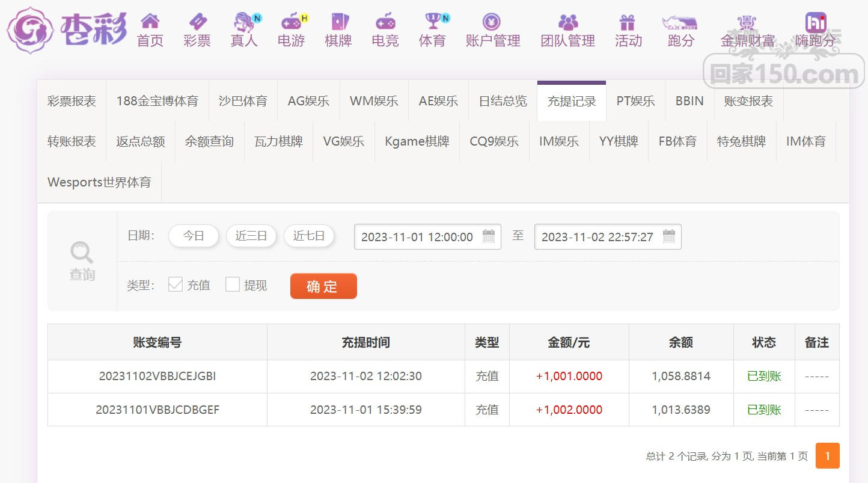Open the 团队管理 people icon
Screen dimensions: 868x483
pyautogui.click(x=567, y=22)
